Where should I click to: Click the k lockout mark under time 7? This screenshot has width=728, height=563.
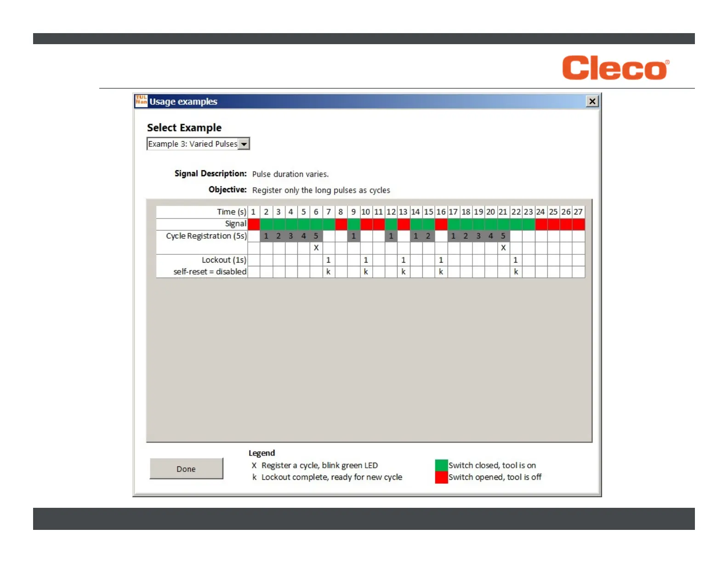(328, 272)
